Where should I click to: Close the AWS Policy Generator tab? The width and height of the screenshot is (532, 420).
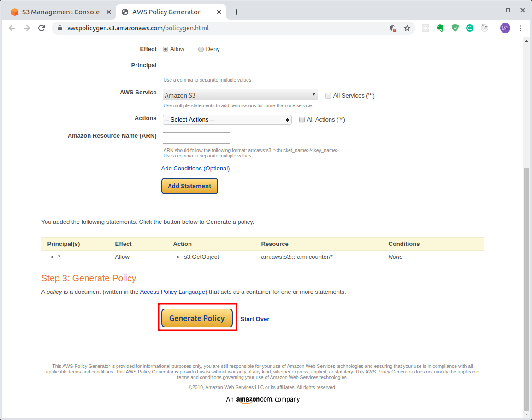point(219,12)
